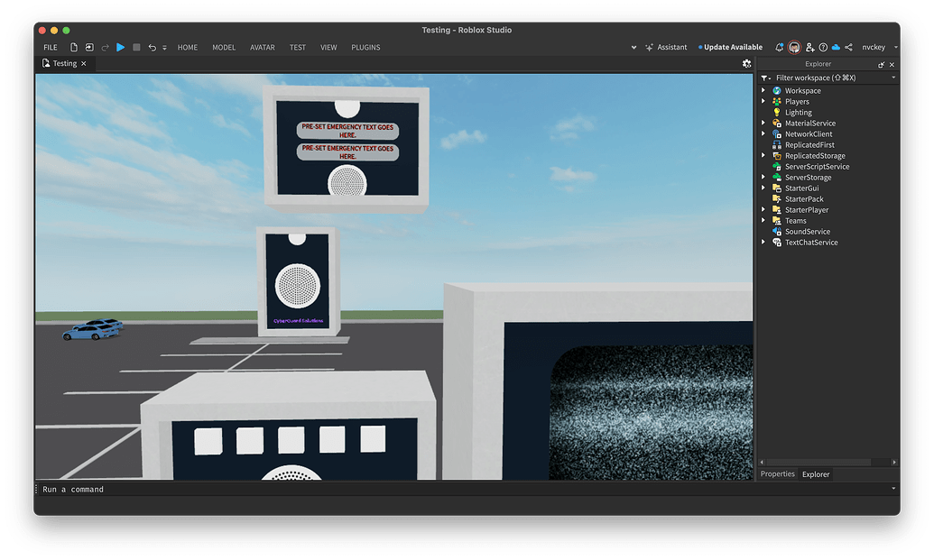The image size is (934, 560).
Task: Click the Open place icon beside New
Action: pos(89,47)
